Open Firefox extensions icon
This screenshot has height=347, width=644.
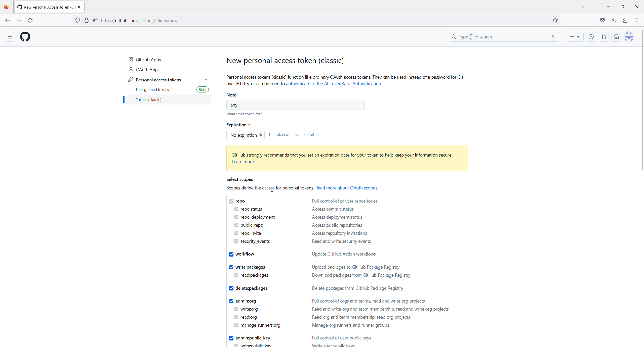click(x=625, y=20)
